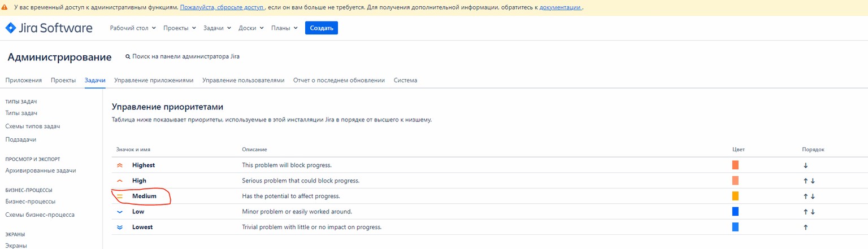Click the Jira Software logo
The height and width of the screenshot is (249, 868).
[x=49, y=28]
